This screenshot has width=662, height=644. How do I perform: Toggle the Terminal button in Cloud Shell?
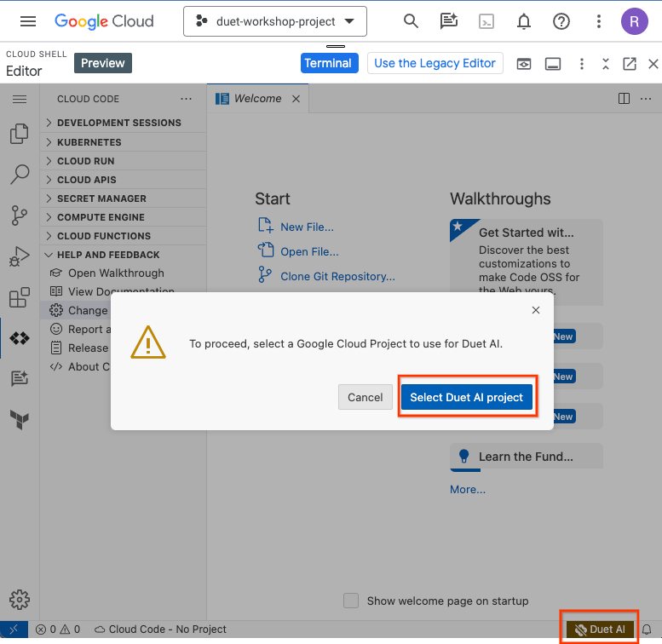[327, 63]
